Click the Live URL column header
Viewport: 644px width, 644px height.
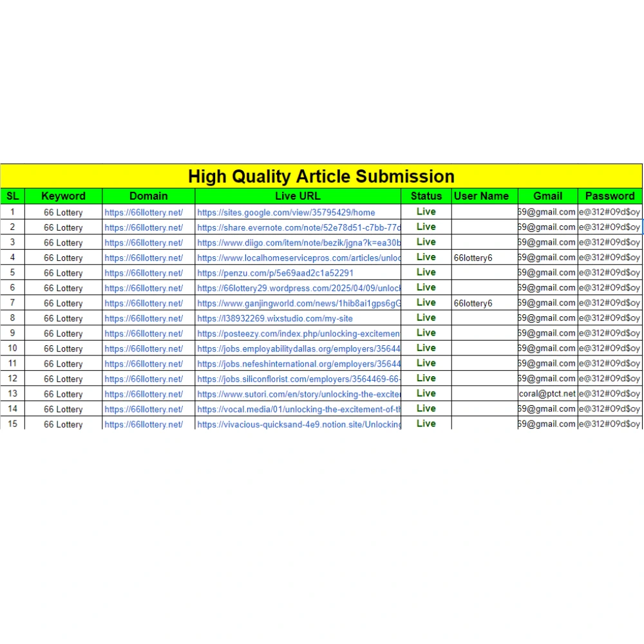coord(298,196)
